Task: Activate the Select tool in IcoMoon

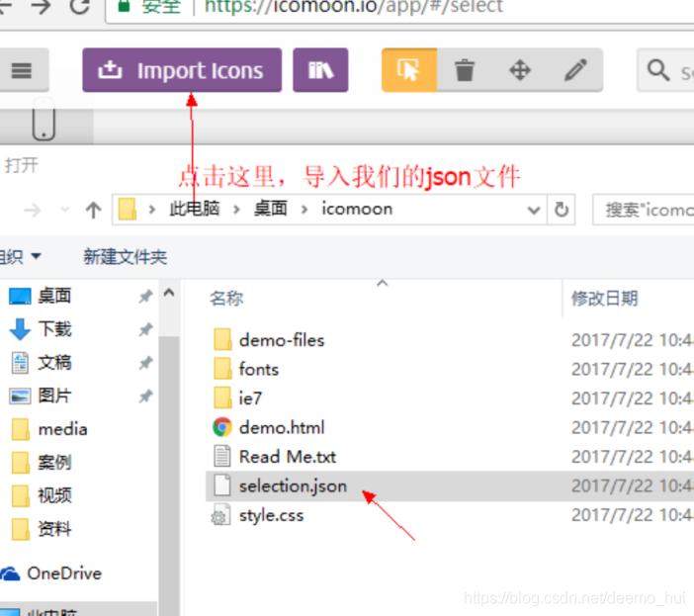Action: [x=409, y=70]
